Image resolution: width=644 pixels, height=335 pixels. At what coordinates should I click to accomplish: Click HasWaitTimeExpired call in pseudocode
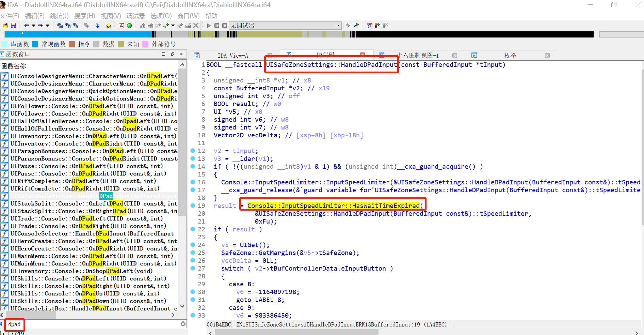[334, 205]
